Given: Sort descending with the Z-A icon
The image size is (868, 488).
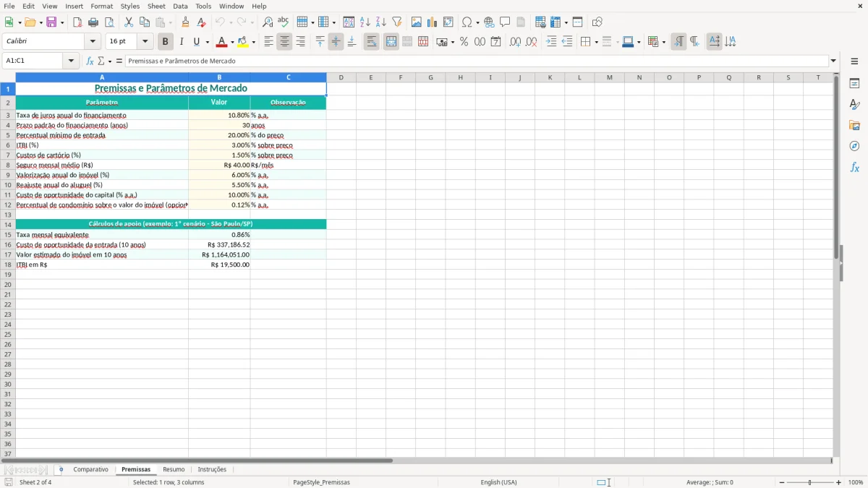Looking at the screenshot, I should click(x=381, y=22).
